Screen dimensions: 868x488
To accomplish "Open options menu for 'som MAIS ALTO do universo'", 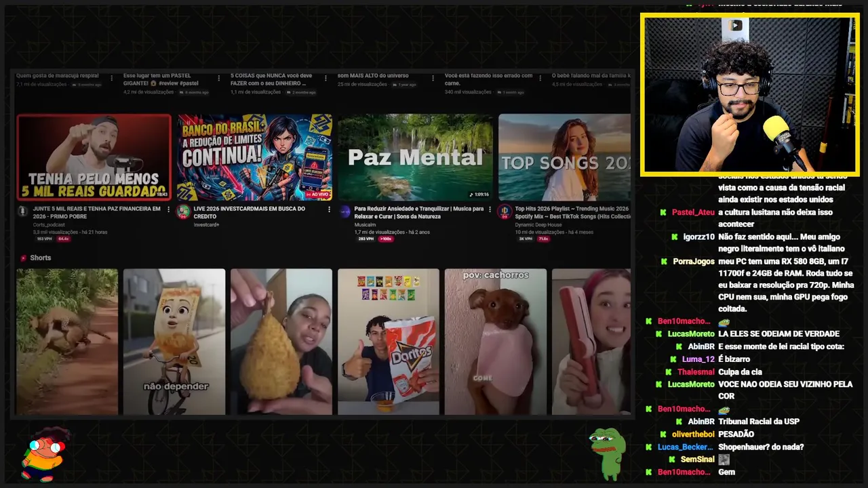I will pos(433,79).
